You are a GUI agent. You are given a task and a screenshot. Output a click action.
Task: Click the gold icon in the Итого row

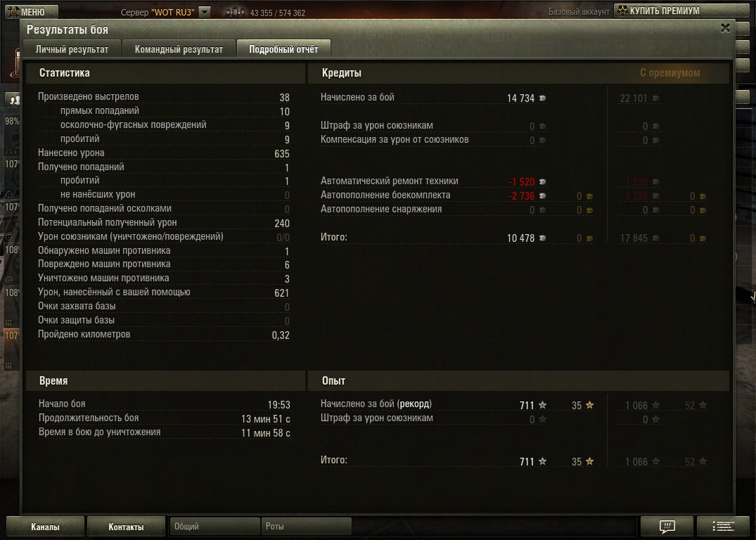click(589, 238)
